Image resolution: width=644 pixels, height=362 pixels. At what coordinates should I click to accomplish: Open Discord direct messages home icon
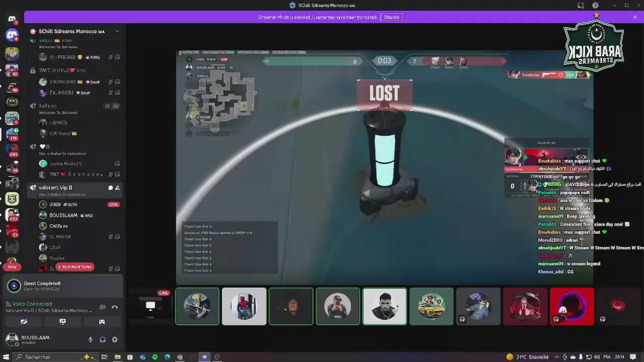point(12,19)
